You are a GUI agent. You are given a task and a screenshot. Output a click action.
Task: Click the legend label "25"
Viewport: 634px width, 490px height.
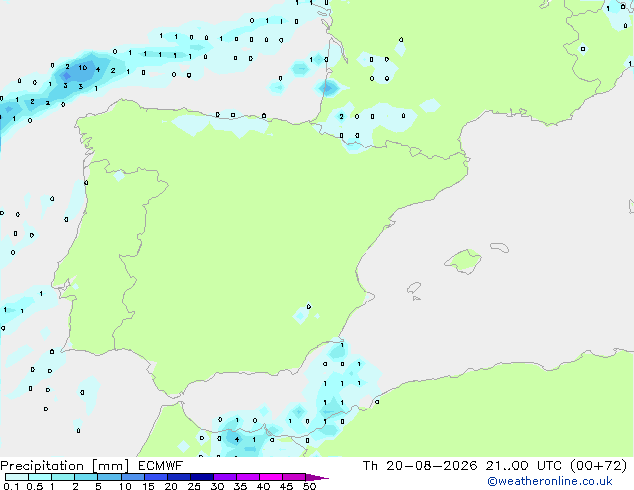(x=194, y=486)
